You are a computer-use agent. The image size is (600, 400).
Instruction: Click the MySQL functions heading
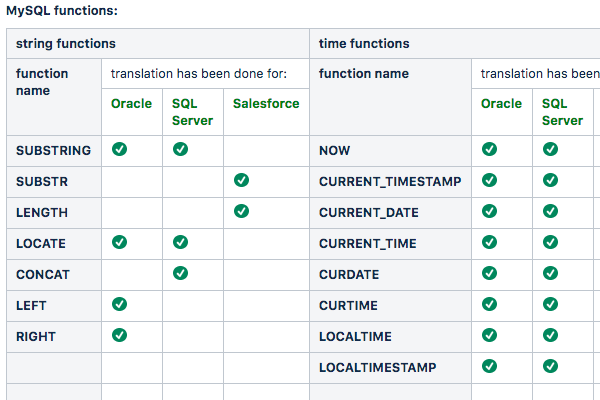click(62, 10)
